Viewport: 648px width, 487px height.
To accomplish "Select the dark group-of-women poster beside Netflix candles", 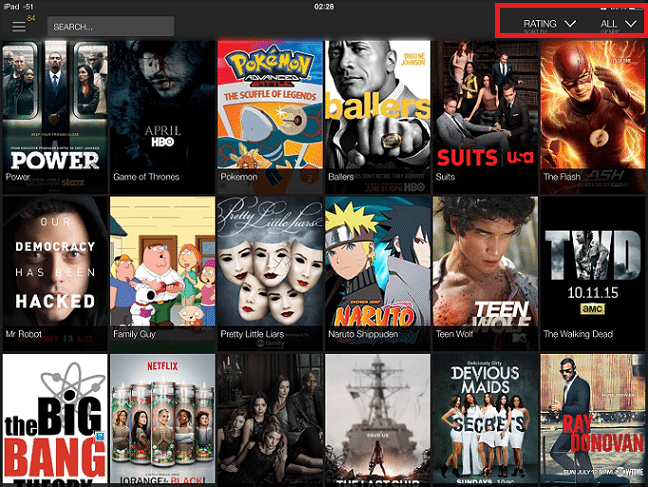I will coord(270,418).
